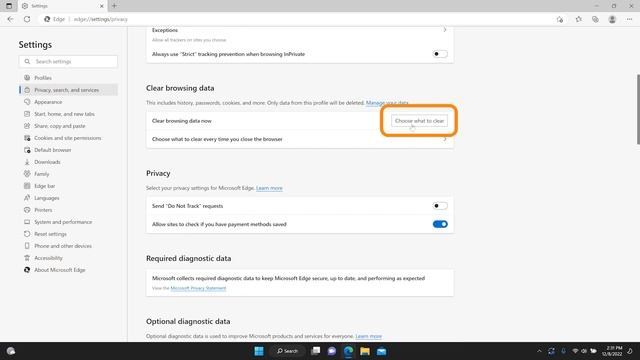This screenshot has height=360, width=640.
Task: Open Appearance settings in sidebar
Action: coord(68,102)
